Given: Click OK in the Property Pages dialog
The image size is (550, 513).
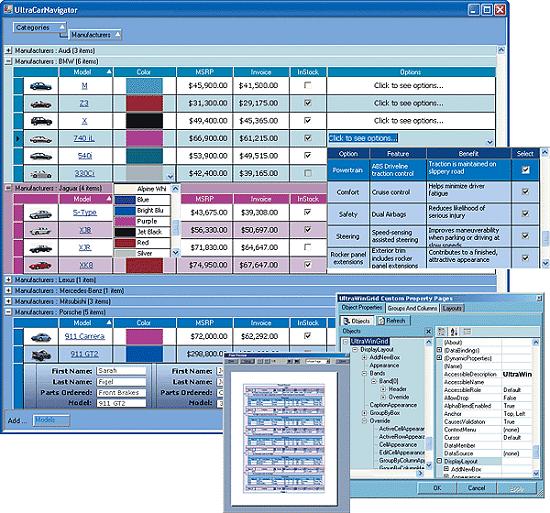Looking at the screenshot, I should pyautogui.click(x=437, y=488).
